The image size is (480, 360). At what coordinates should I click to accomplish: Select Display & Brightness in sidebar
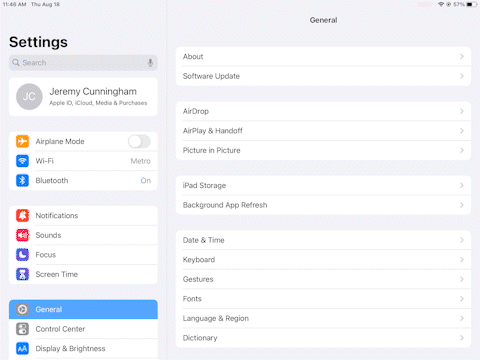coord(83,349)
